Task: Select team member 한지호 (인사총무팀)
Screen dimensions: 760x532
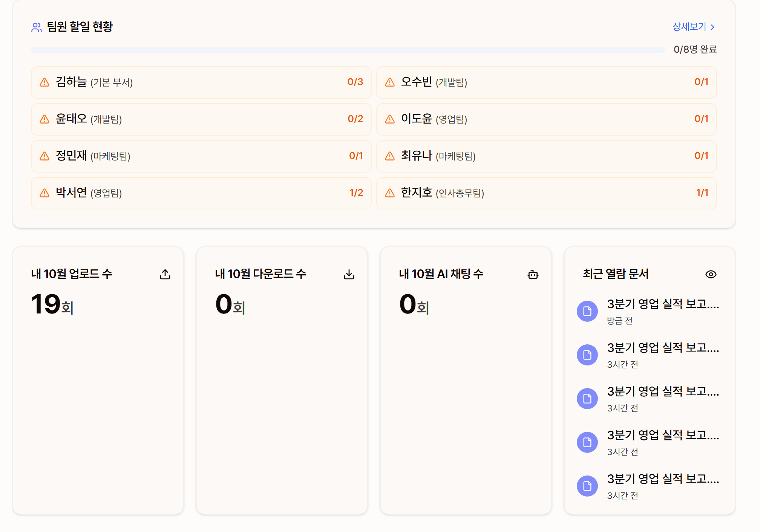Action: pos(546,193)
